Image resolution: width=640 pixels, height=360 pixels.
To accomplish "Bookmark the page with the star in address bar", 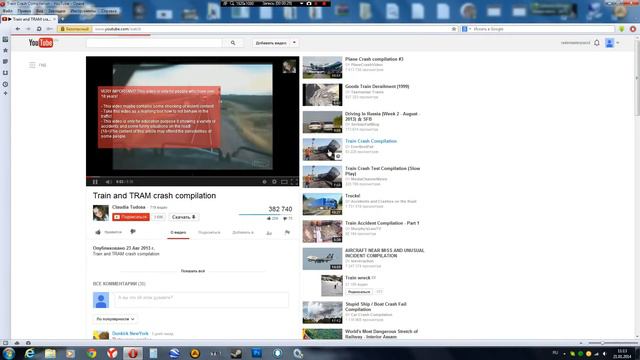I will pyautogui.click(x=454, y=29).
